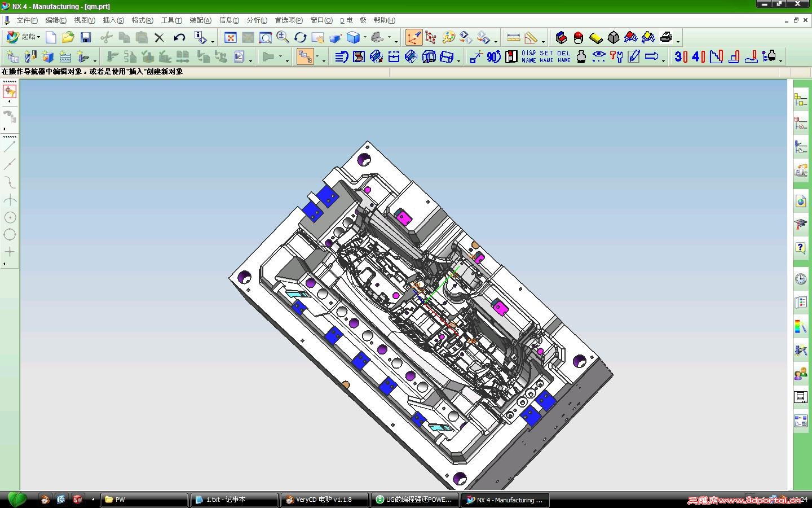812x508 pixels.
Task: Click the Measure angle icon
Action: (531, 38)
